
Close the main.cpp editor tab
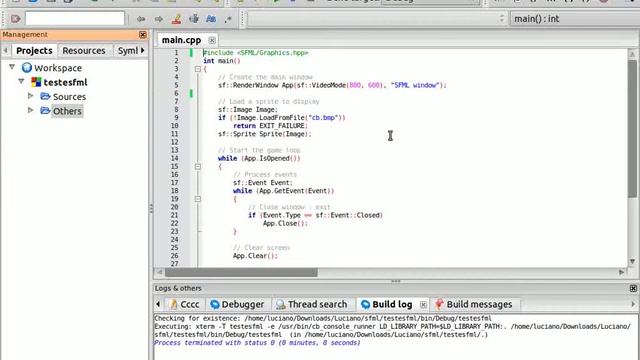coord(212,40)
